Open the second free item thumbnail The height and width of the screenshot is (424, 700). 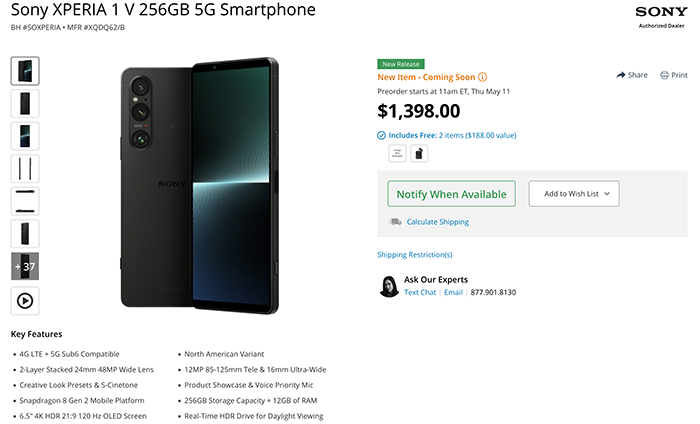pos(418,153)
